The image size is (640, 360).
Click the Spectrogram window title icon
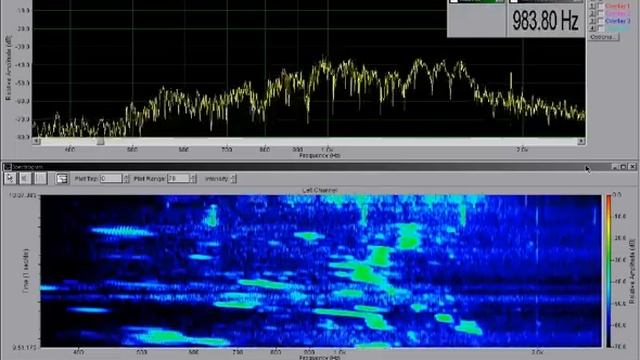(7, 167)
